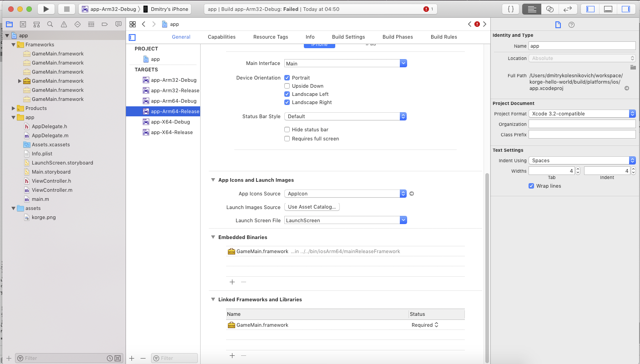This screenshot has width=640, height=364.
Task: Open the Breakpoint navigator icon
Action: tap(105, 25)
